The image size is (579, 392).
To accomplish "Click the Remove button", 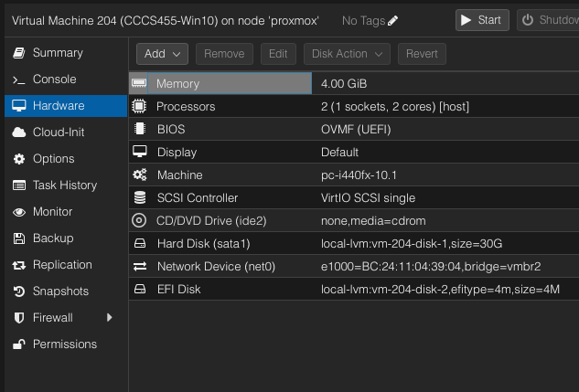I will click(x=224, y=54).
